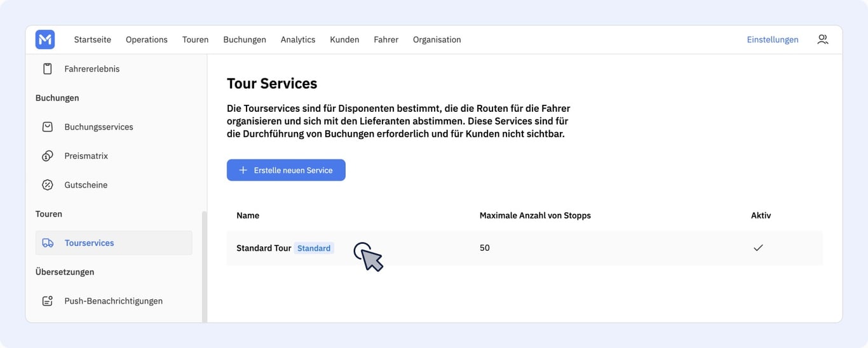This screenshot has height=348, width=868.
Task: Switch to Analytics
Action: [x=298, y=39]
